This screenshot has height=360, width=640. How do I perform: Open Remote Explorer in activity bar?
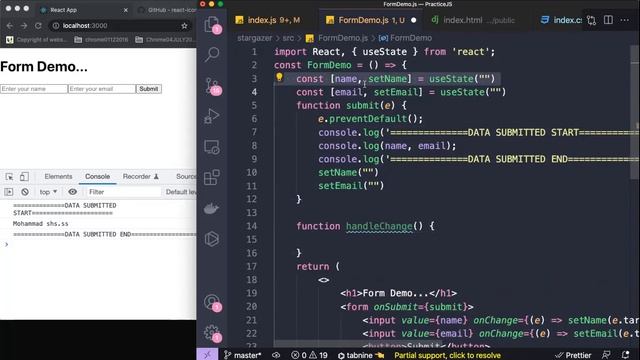click(x=212, y=147)
